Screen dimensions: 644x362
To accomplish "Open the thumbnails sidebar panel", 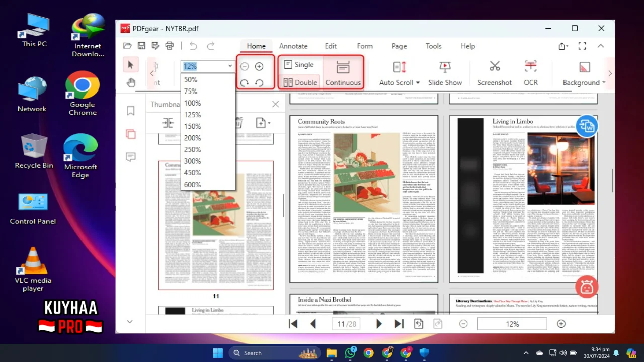I will pyautogui.click(x=131, y=134).
